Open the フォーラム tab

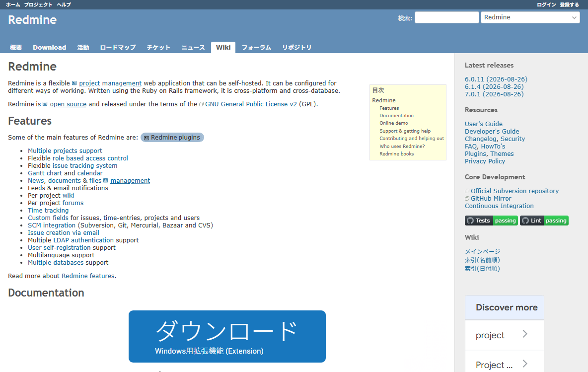[x=256, y=47]
